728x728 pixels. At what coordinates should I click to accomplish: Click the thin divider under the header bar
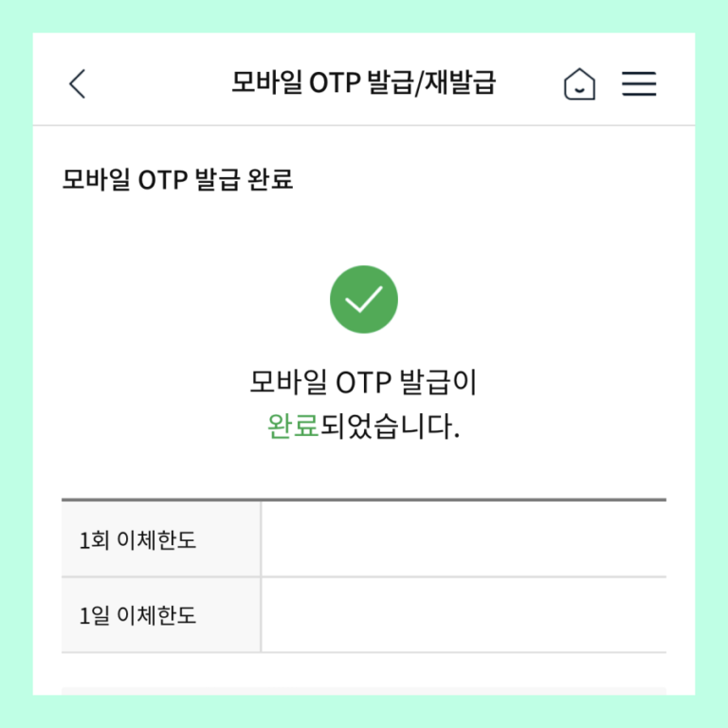(x=364, y=125)
